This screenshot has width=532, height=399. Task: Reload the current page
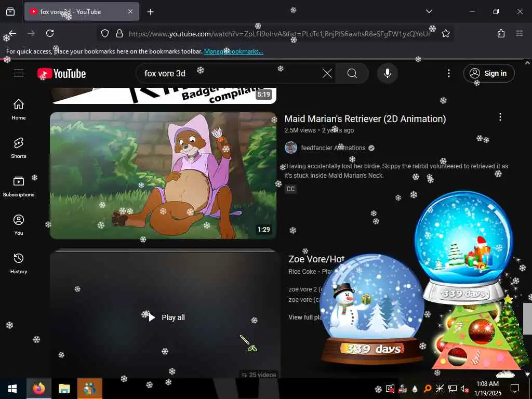pyautogui.click(x=50, y=33)
